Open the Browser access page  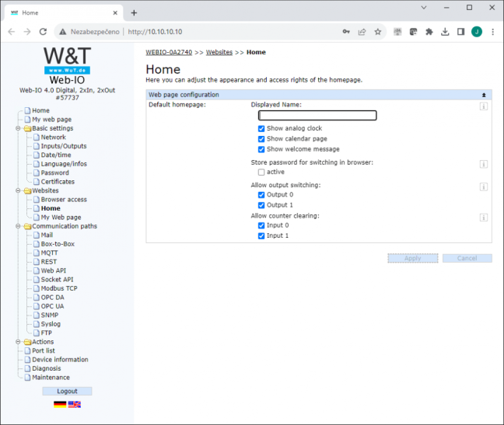[x=64, y=200]
